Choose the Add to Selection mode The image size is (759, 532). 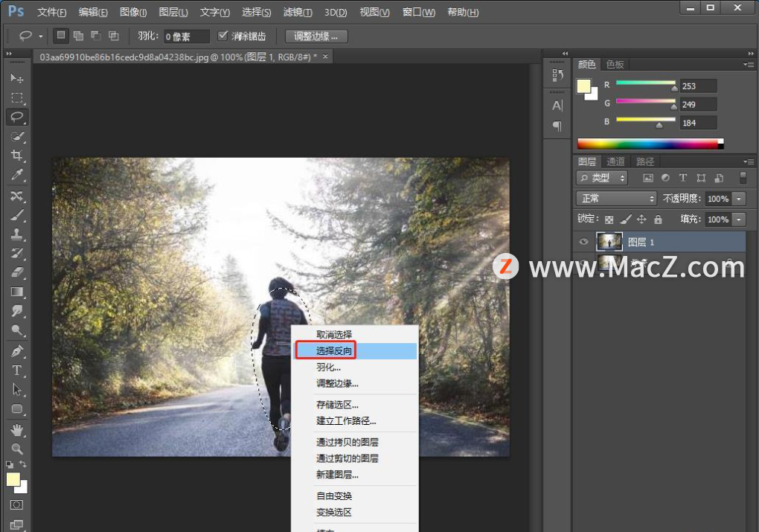(x=78, y=35)
